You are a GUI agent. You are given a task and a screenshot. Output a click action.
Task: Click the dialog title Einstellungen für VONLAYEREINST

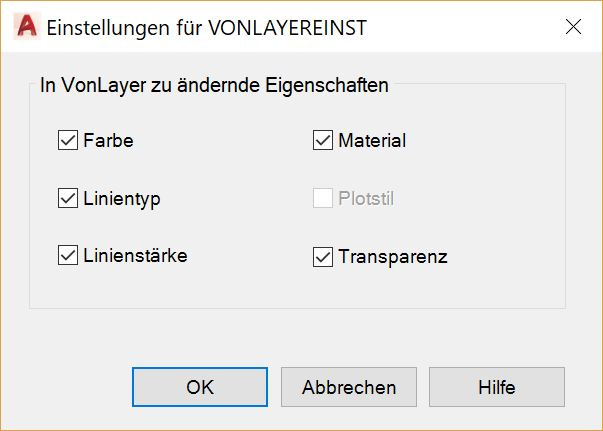coord(207,28)
